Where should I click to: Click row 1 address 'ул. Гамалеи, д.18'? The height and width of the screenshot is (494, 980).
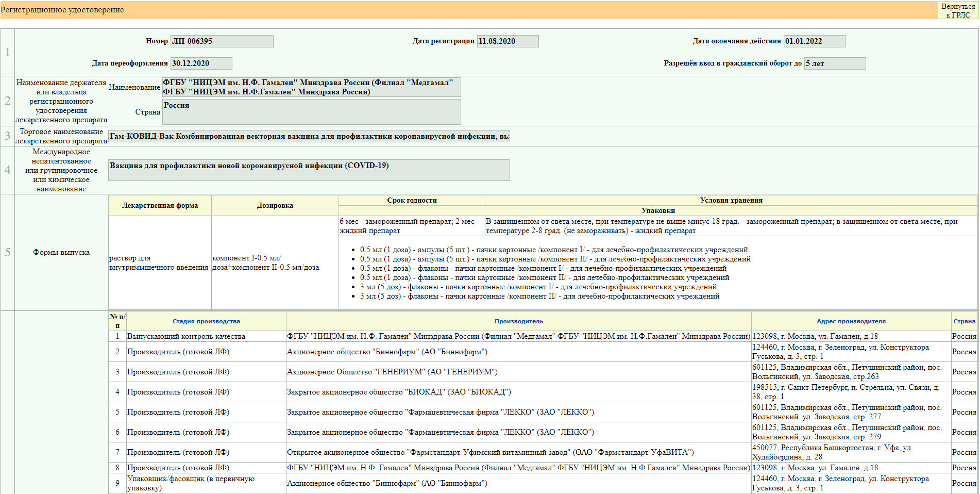[851, 336]
